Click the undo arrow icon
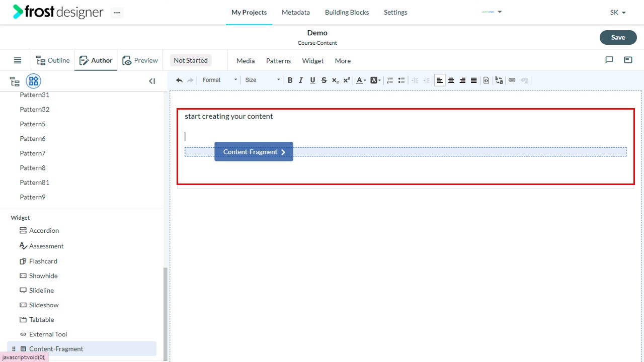The width and height of the screenshot is (644, 362). 179,80
